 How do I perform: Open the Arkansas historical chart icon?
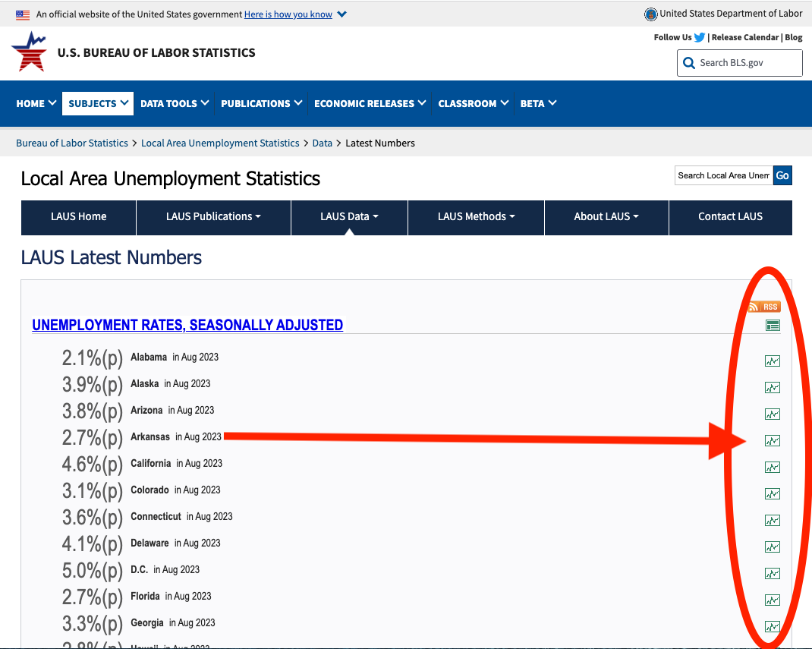(772, 441)
